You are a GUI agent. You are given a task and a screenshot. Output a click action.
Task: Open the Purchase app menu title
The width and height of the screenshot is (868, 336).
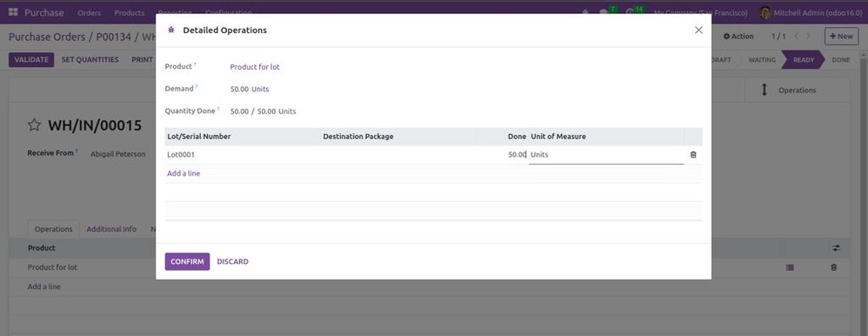43,12
